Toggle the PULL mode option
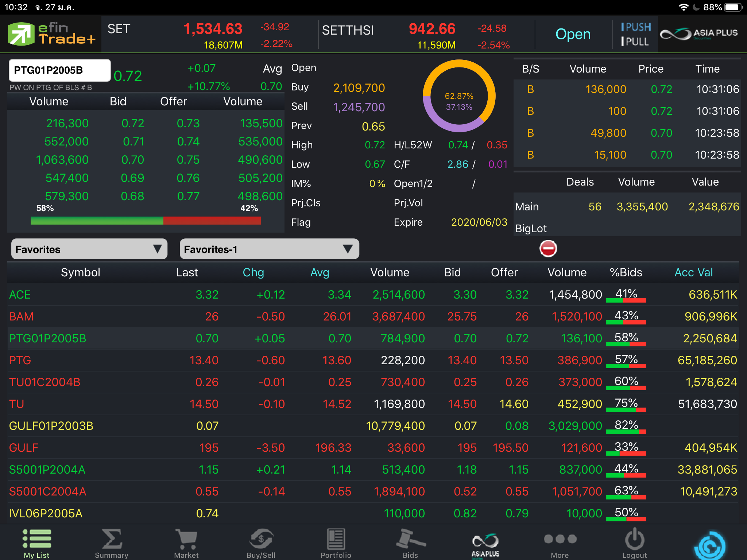 (x=635, y=42)
